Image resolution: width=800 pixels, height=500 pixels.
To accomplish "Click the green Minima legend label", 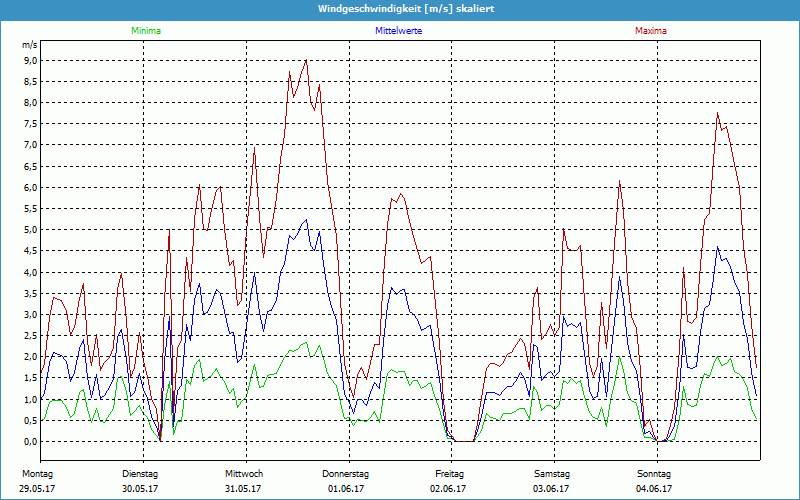I will 145,31.
